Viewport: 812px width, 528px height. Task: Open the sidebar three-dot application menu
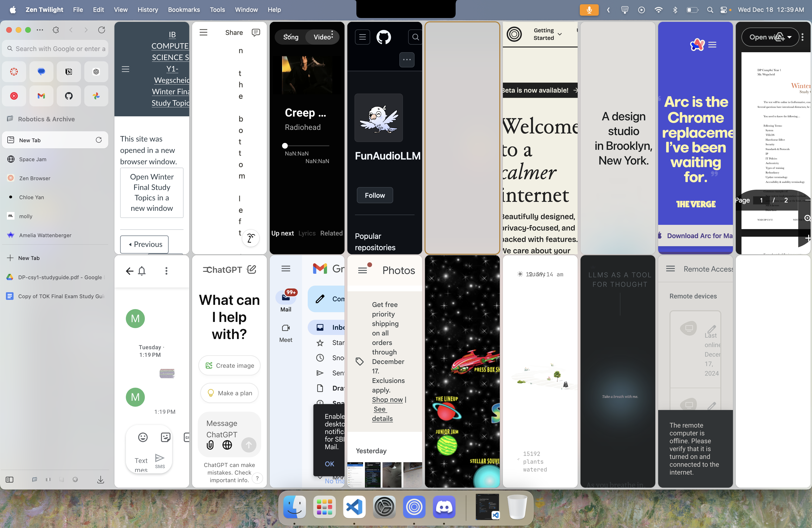pos(40,30)
